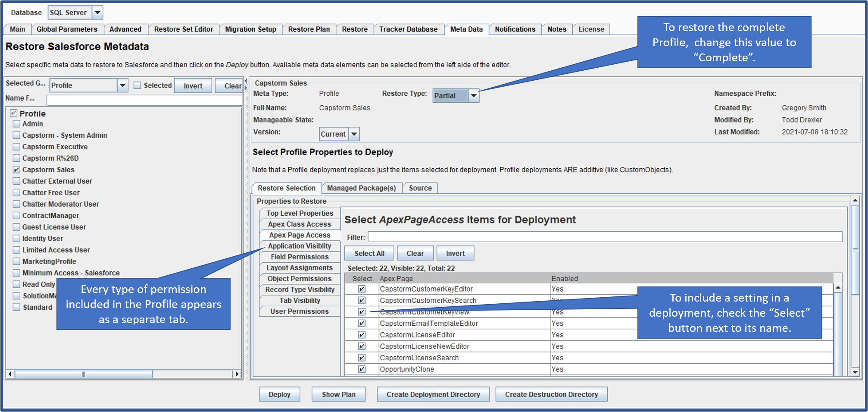Click the Clear button below Filter
The image size is (868, 412).
[x=415, y=253]
